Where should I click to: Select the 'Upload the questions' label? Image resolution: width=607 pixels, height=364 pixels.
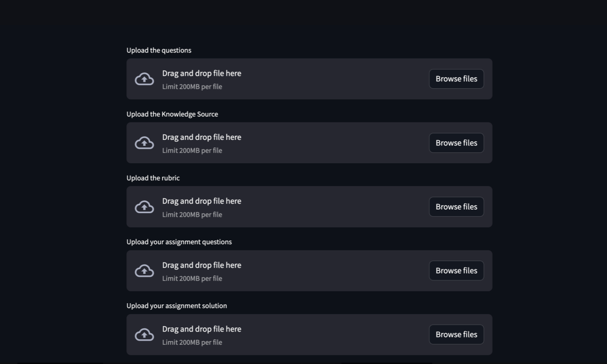[159, 50]
